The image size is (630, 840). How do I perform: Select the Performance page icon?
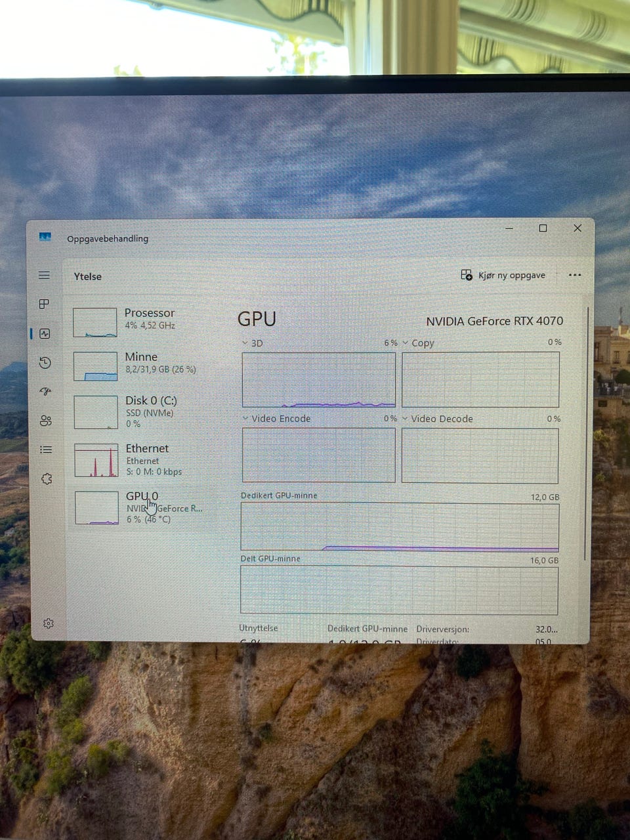click(44, 333)
